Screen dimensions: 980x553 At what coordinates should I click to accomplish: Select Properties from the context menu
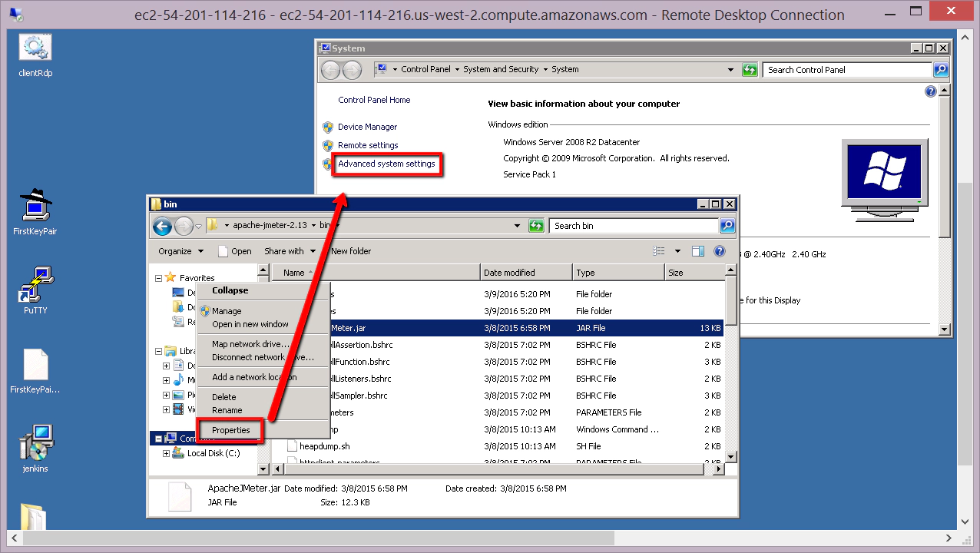point(230,430)
